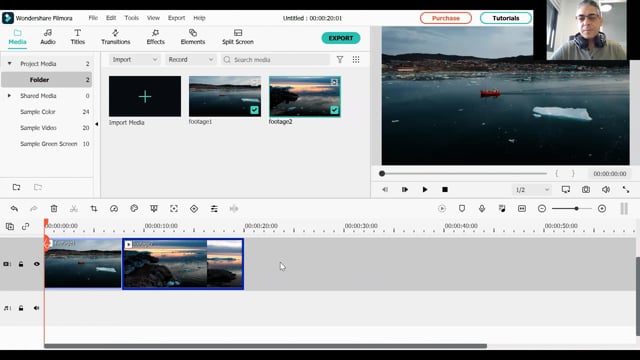The image size is (640, 360).
Task: Switch to the Split Screen tab
Action: tap(238, 37)
